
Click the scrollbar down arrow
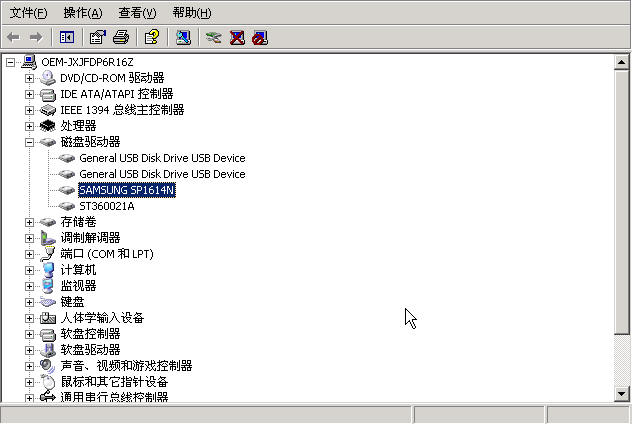622,394
